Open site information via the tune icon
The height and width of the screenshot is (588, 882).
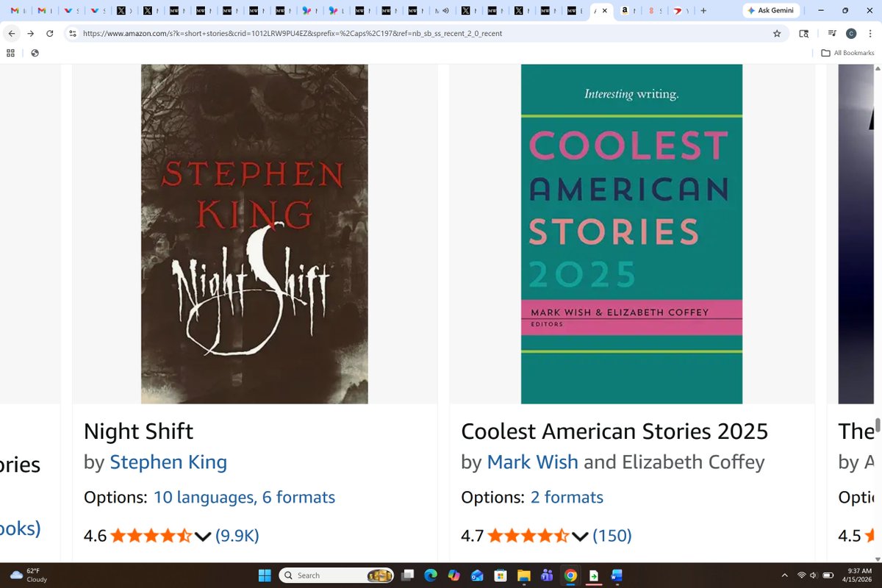click(72, 33)
